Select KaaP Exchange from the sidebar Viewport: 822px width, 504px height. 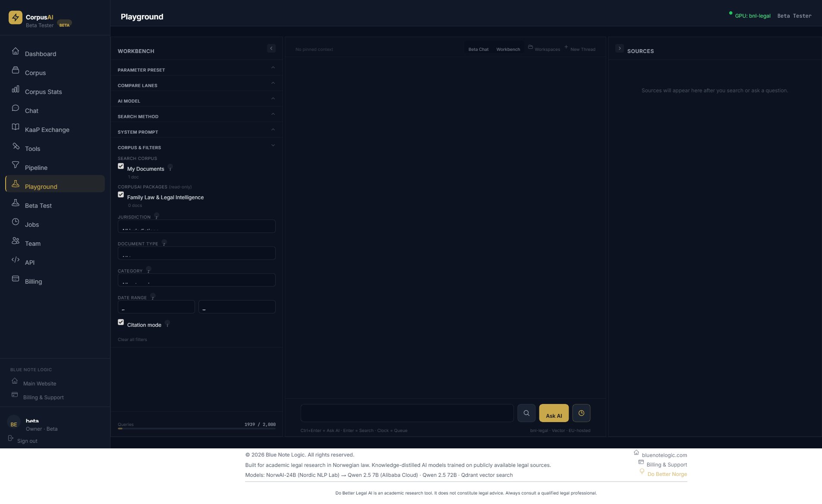point(47,129)
